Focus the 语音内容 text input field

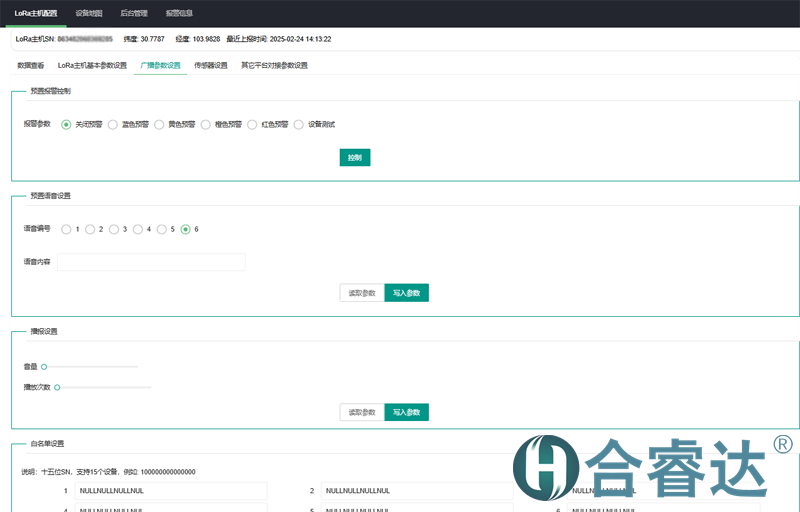pyautogui.click(x=151, y=262)
